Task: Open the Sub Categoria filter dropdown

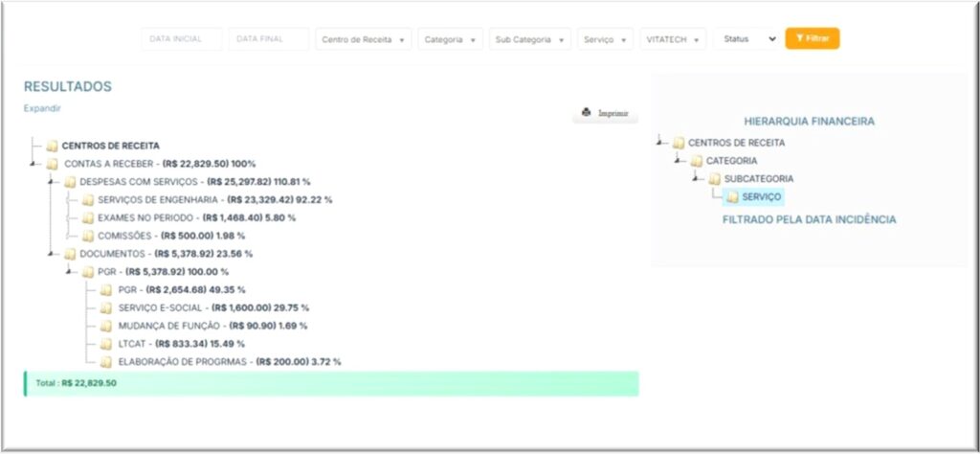Action: (529, 39)
